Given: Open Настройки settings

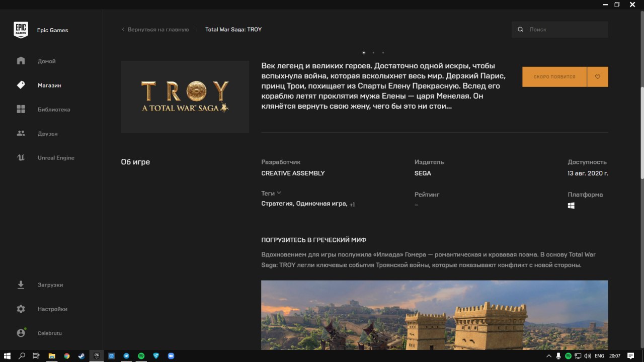Looking at the screenshot, I should tap(51, 309).
